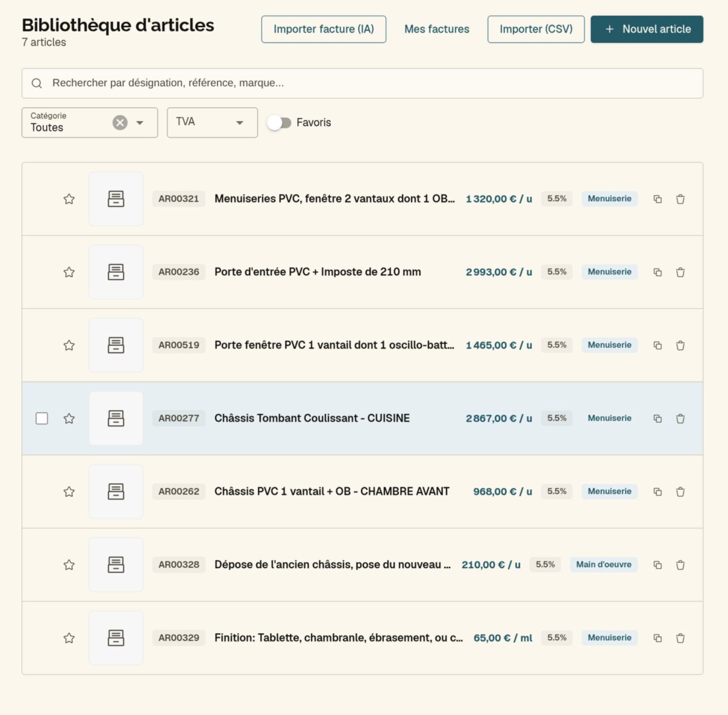
Task: Duplicate article AR00277
Action: [x=657, y=419]
